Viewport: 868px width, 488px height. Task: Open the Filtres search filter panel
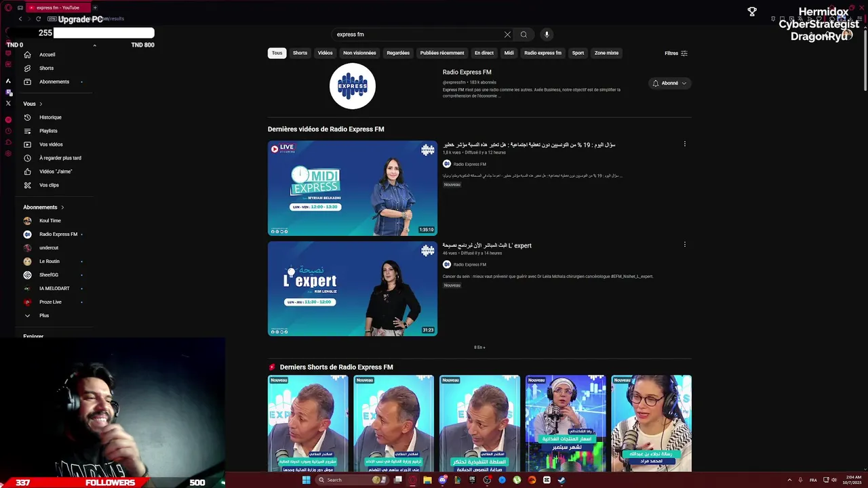coord(676,53)
